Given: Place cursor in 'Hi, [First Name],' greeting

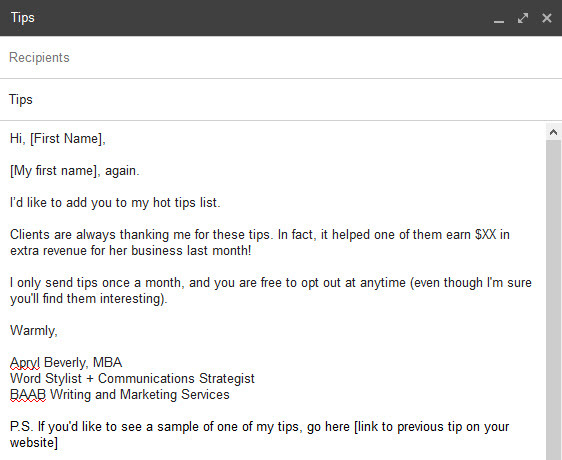Looking at the screenshot, I should click(58, 139).
